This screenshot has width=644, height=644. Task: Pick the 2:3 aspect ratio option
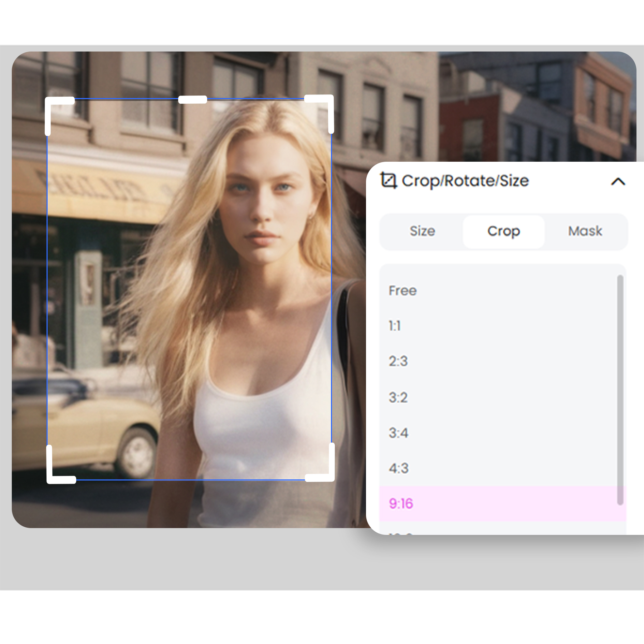[398, 361]
